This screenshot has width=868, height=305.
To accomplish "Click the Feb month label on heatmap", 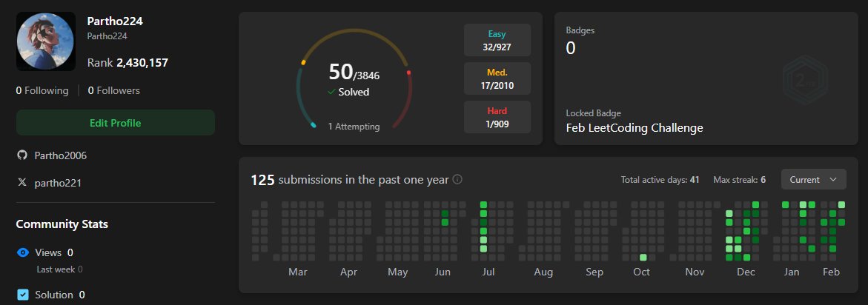I will [x=832, y=272].
